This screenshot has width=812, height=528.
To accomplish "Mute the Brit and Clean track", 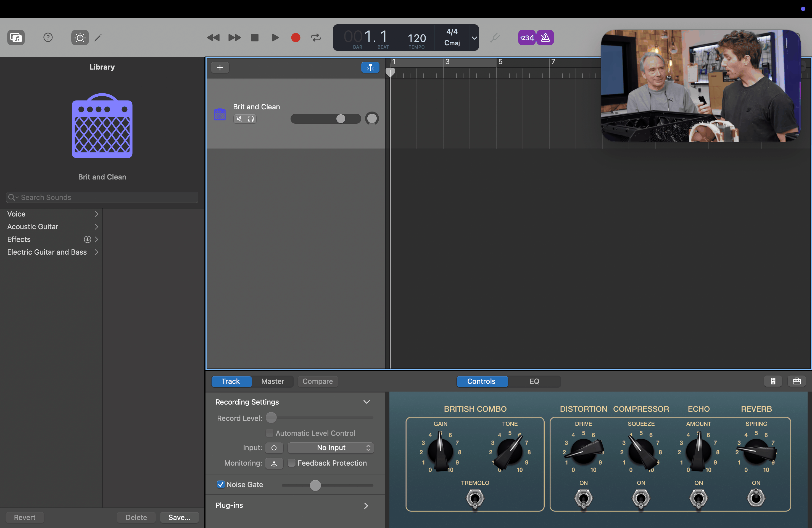I will (x=239, y=119).
